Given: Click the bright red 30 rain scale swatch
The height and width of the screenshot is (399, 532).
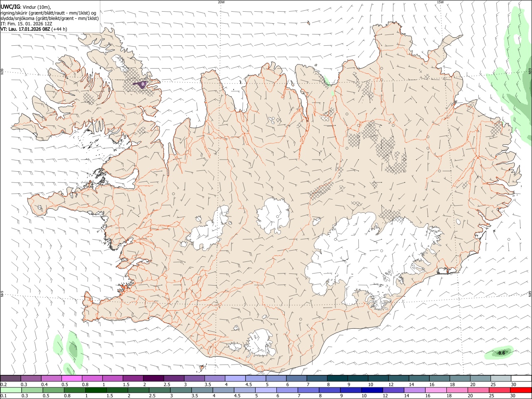Looking at the screenshot, I should [x=521, y=390].
